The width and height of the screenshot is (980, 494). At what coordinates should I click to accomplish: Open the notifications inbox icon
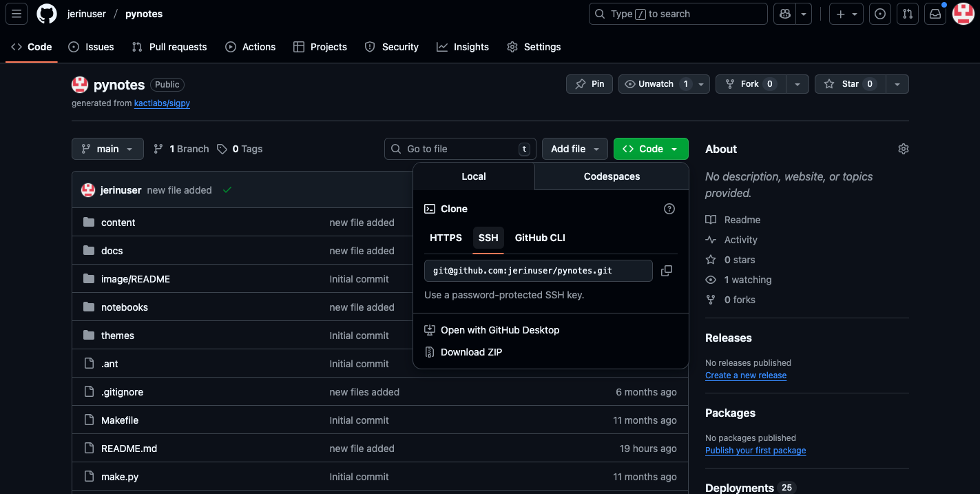(935, 14)
